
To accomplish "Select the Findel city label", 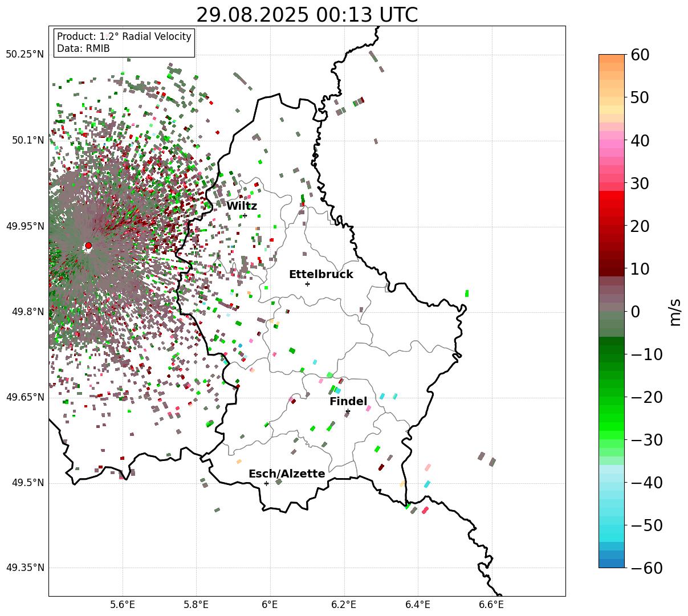I will click(x=348, y=402).
